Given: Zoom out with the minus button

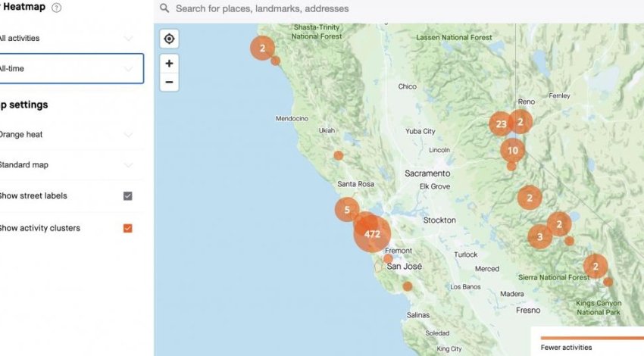Looking at the screenshot, I should coord(169,82).
